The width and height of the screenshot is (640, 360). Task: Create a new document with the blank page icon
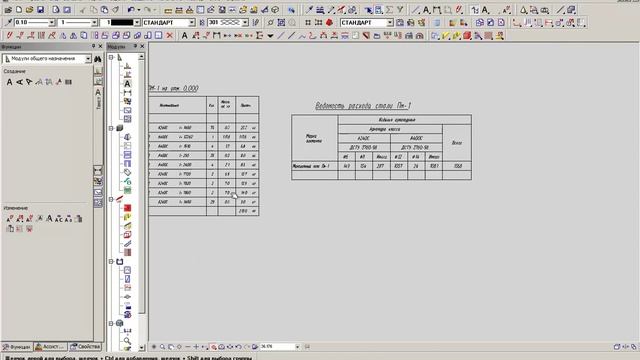19,10
